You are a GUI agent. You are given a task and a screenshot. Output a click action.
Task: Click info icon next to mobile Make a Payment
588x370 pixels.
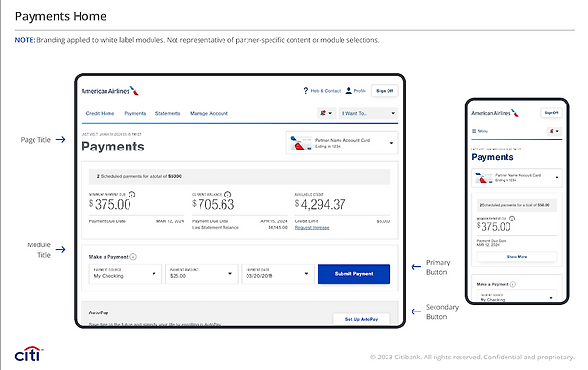click(x=513, y=284)
